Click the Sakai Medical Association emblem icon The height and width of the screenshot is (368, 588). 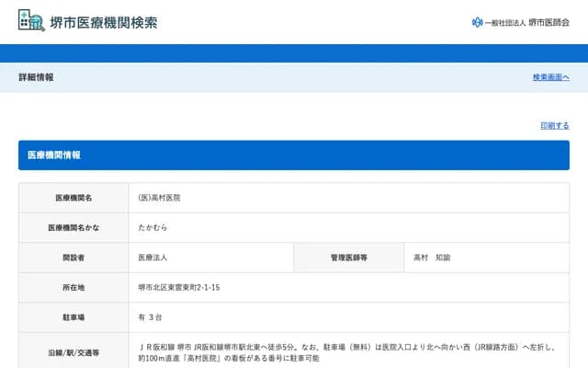[x=477, y=23]
